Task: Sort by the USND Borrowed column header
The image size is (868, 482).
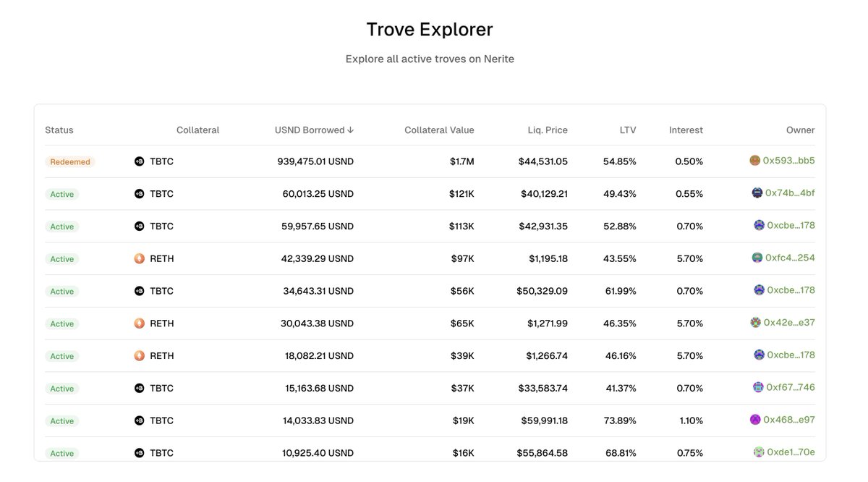Action: click(x=314, y=130)
